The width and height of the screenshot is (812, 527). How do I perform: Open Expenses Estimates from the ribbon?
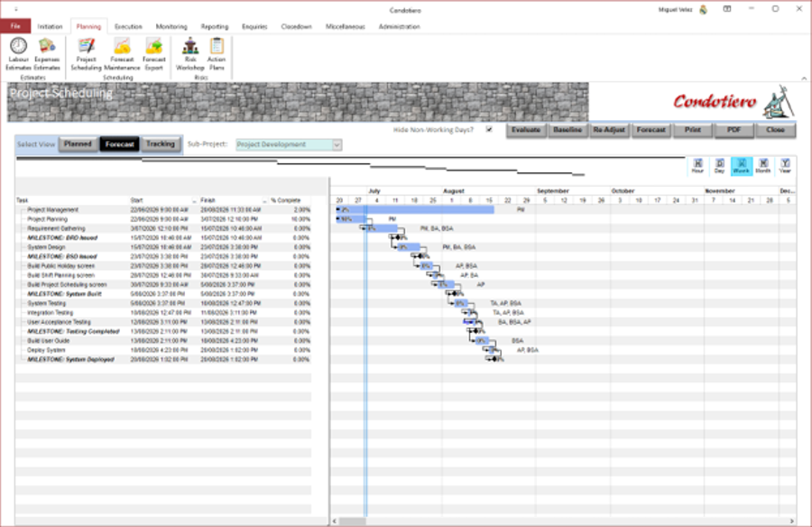coord(47,54)
